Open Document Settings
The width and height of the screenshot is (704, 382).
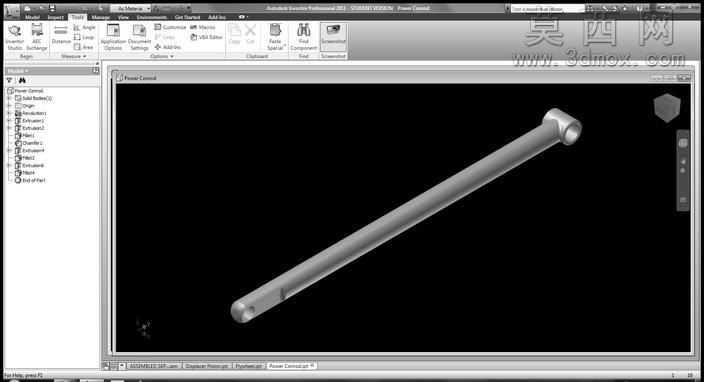coord(139,37)
